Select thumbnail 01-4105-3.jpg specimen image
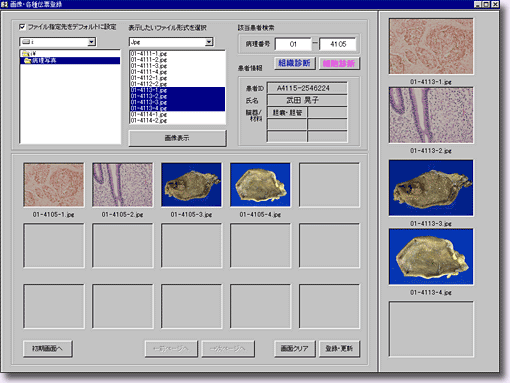The image size is (510, 383). [191, 185]
